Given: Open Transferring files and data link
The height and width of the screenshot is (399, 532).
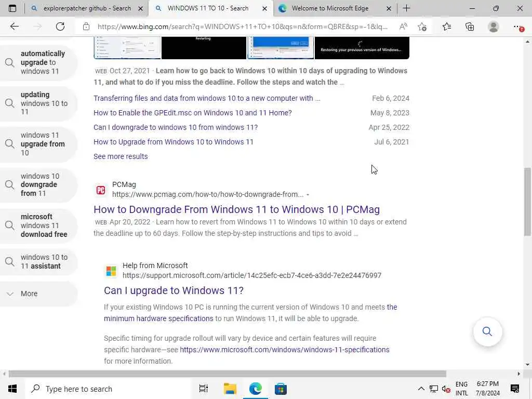Looking at the screenshot, I should coord(207,98).
